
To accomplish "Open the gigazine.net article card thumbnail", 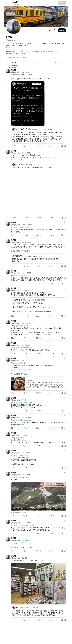I will point(18,384).
